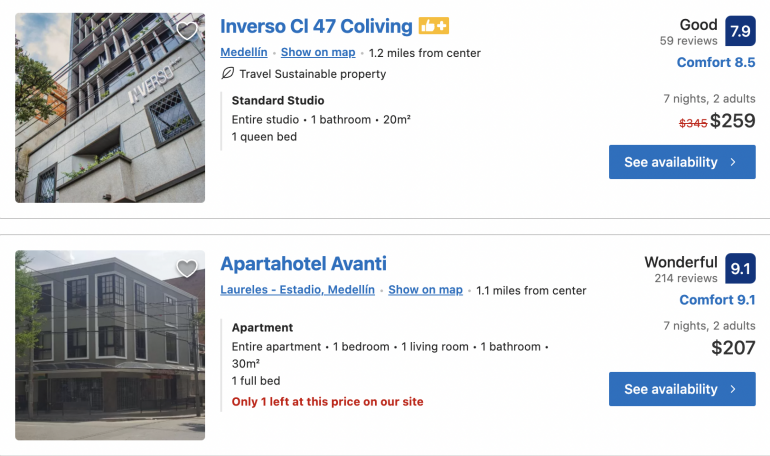Open Inverso Cl 47 Coliving title link

click(316, 27)
